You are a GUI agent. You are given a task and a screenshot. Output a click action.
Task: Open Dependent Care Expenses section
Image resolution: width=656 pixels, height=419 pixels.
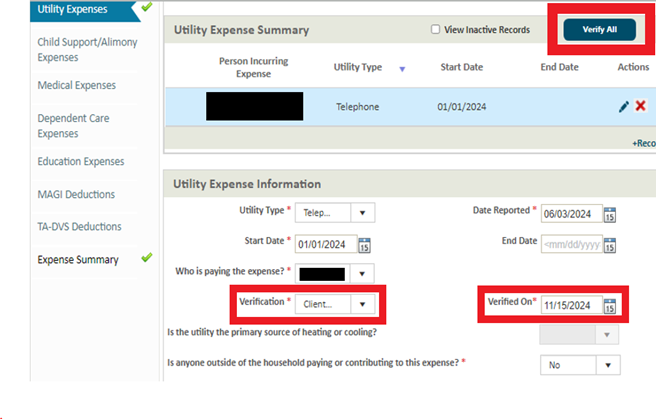[73, 126]
